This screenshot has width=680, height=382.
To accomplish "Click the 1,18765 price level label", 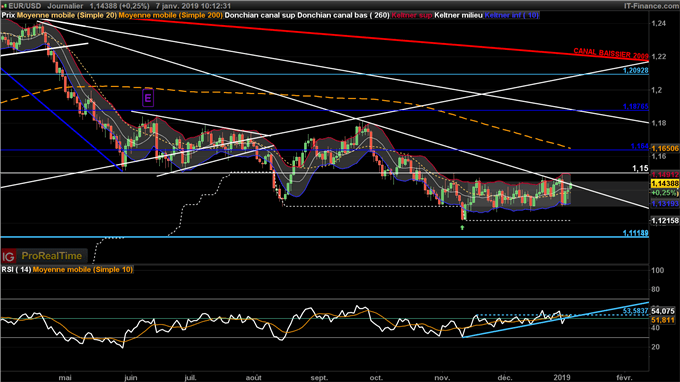I will coord(636,106).
